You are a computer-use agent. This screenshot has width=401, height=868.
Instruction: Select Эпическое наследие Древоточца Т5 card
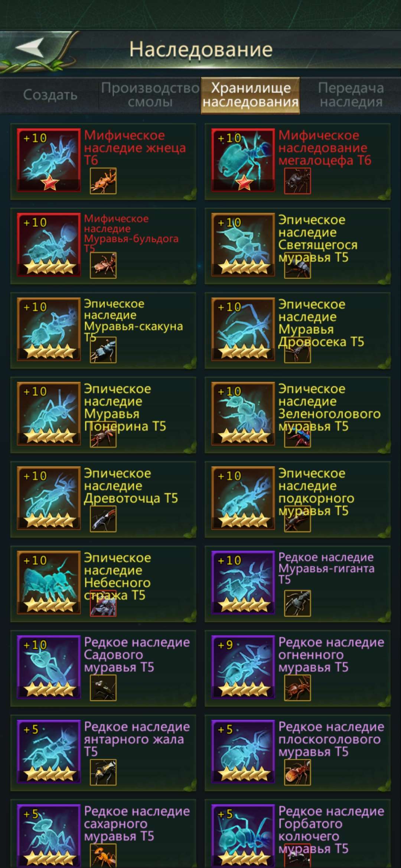pos(103,499)
